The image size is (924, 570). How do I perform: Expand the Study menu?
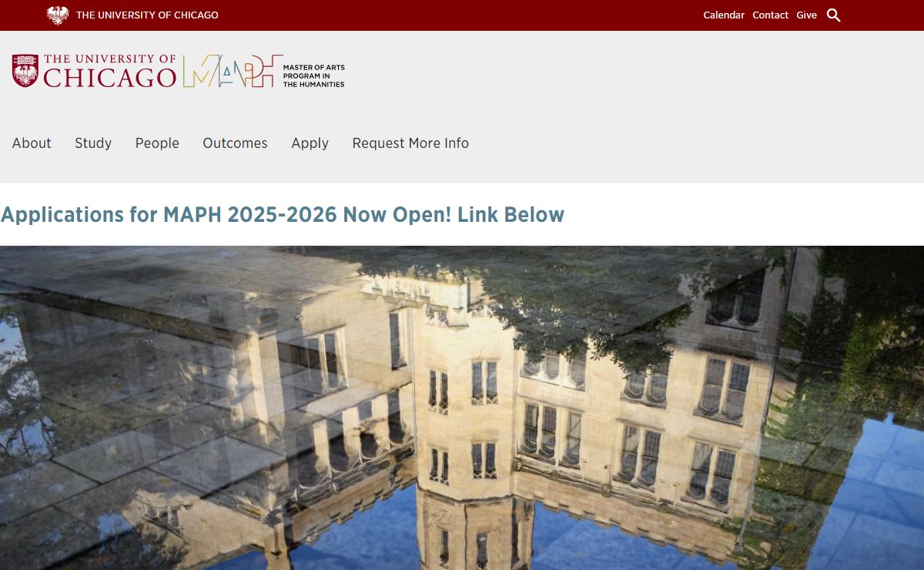click(x=93, y=143)
